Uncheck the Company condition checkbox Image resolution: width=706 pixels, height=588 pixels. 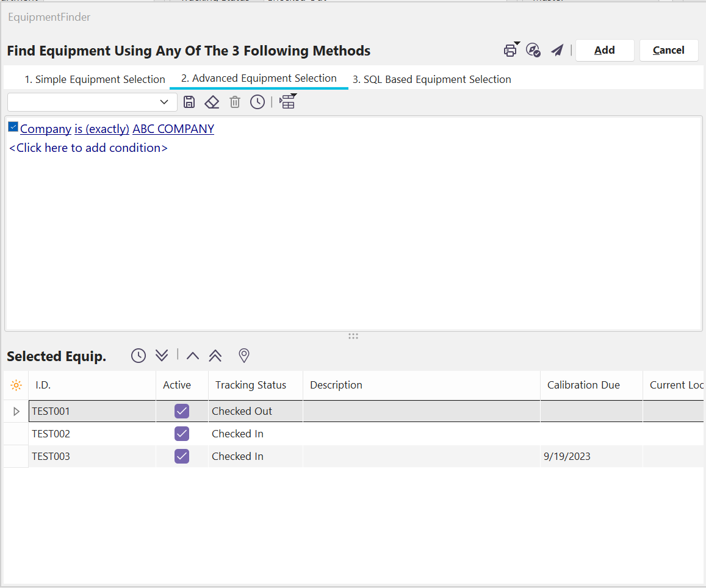click(13, 127)
